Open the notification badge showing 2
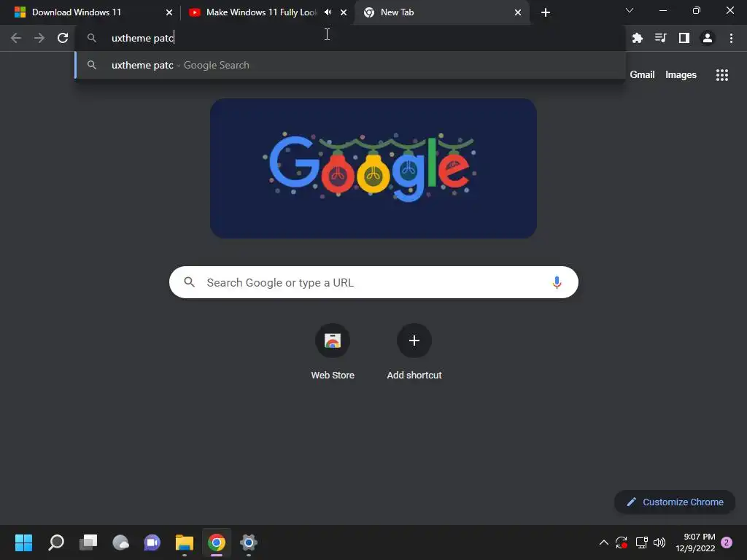Image resolution: width=747 pixels, height=560 pixels. click(x=727, y=542)
